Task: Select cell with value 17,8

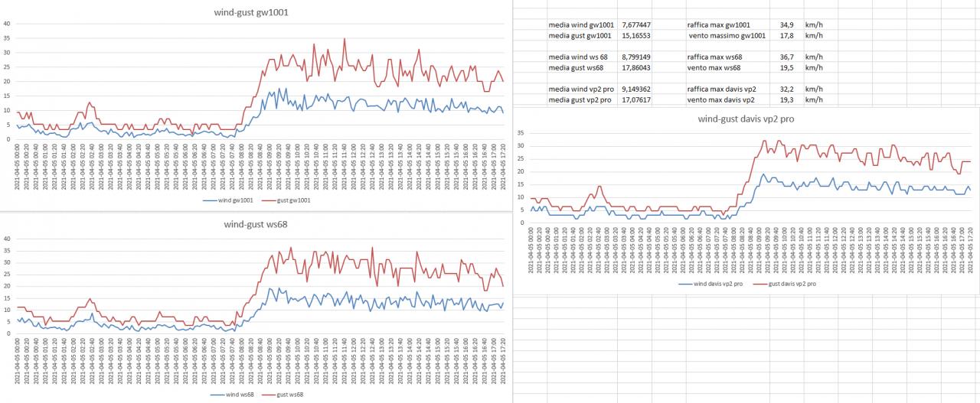Action: (x=786, y=35)
